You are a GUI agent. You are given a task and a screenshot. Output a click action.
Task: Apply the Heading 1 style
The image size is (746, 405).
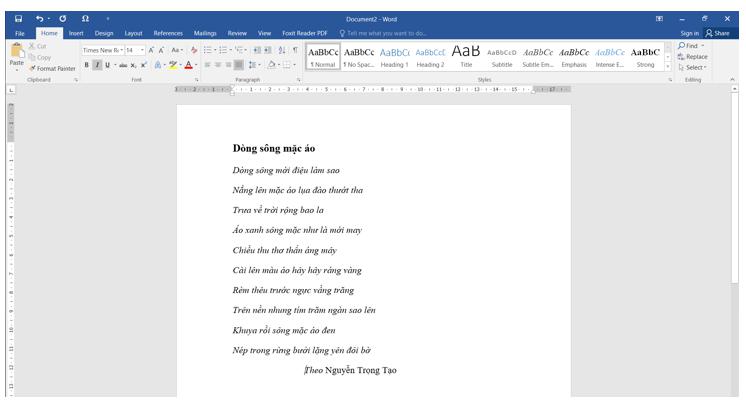pyautogui.click(x=394, y=57)
